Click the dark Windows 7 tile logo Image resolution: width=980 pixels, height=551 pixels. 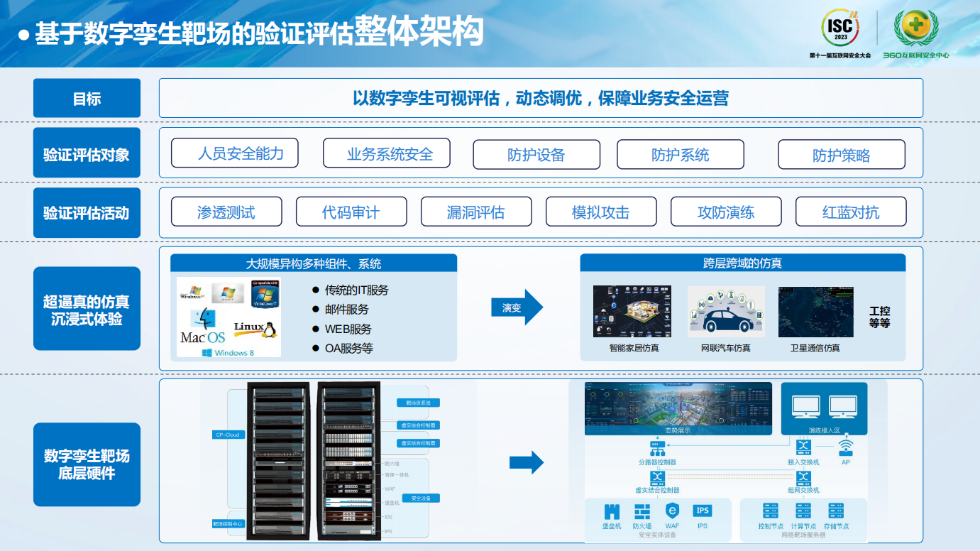265,293
